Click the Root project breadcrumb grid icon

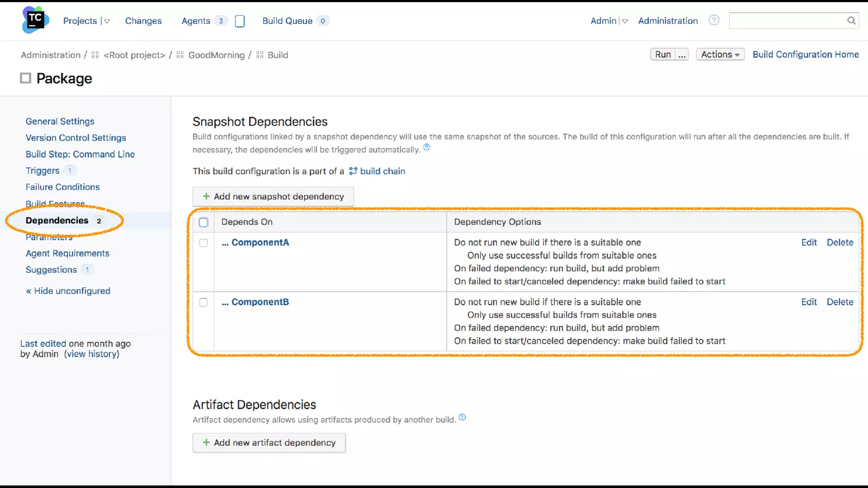click(95, 55)
